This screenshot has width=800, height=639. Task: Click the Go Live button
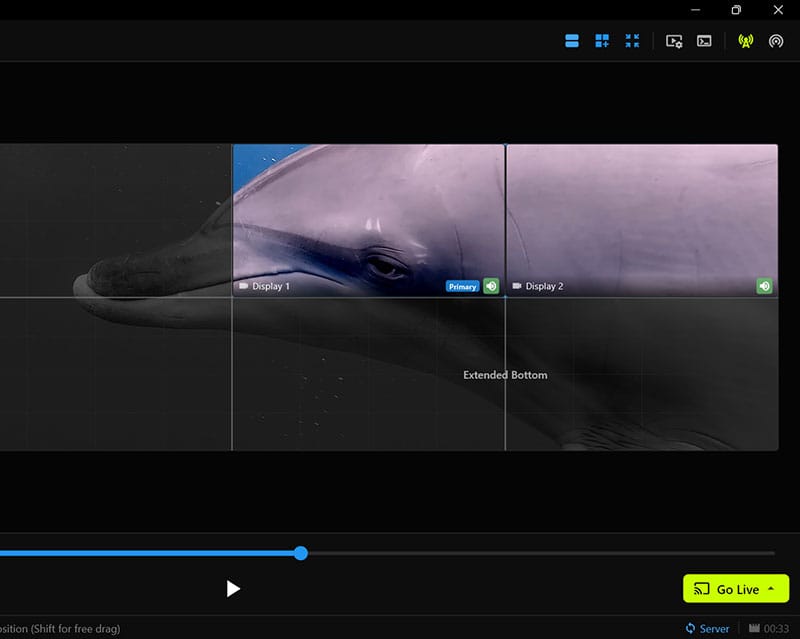pyautogui.click(x=736, y=589)
